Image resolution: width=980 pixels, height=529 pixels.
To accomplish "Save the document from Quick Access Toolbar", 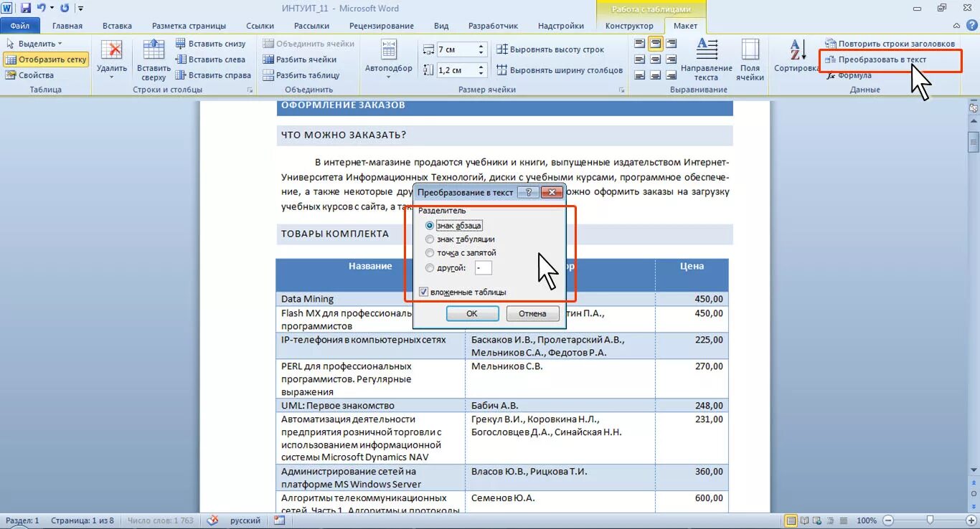I will tap(26, 9).
